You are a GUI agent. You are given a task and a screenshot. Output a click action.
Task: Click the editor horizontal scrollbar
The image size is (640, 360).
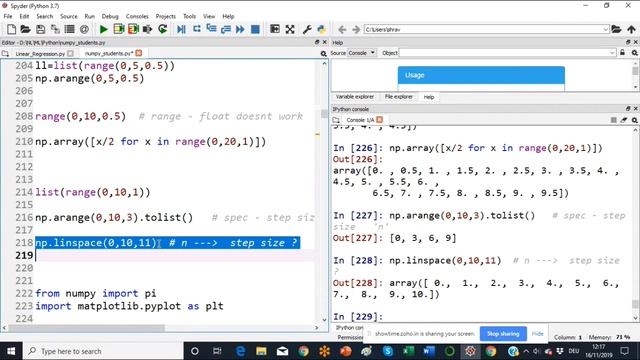click(87, 328)
